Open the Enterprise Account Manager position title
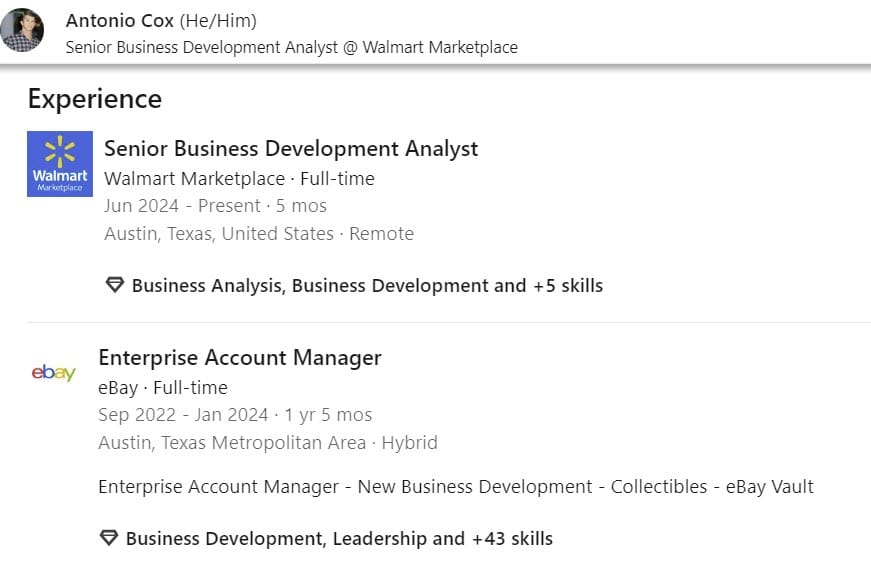Screen dimensions: 871x563 240,357
